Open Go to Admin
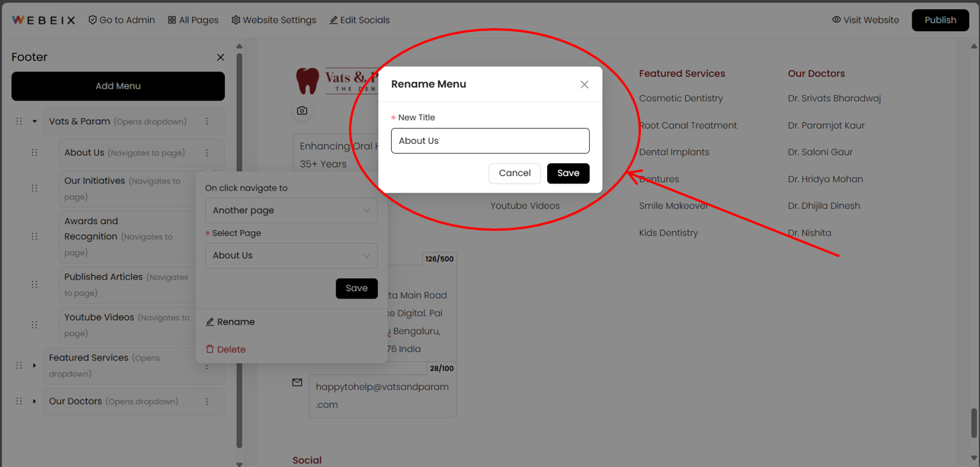 click(121, 20)
